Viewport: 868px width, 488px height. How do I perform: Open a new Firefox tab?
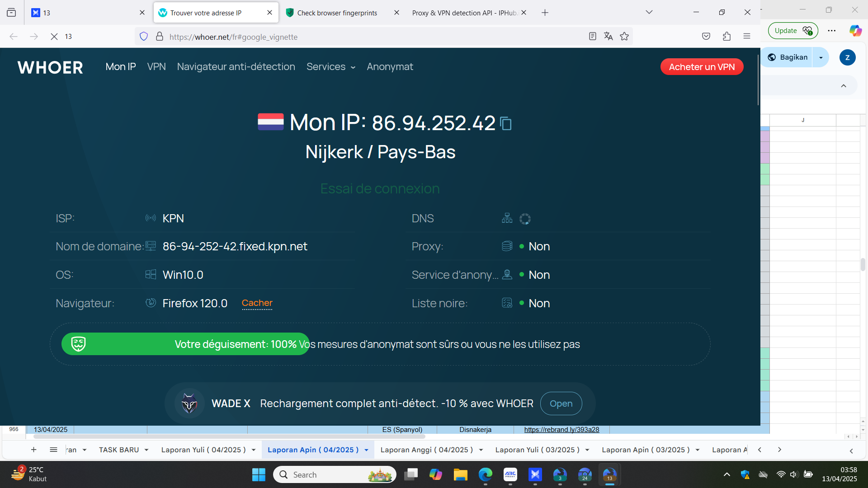(x=545, y=13)
